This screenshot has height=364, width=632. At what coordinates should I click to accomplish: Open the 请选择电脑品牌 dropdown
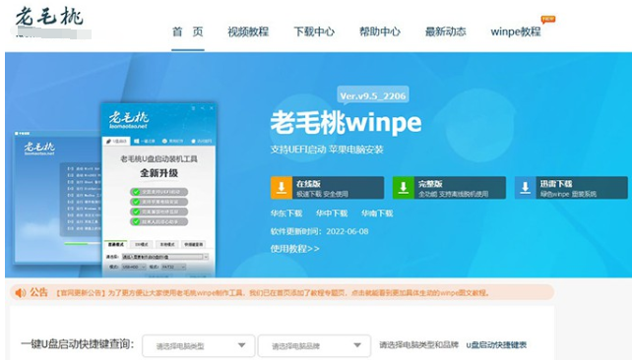point(314,345)
